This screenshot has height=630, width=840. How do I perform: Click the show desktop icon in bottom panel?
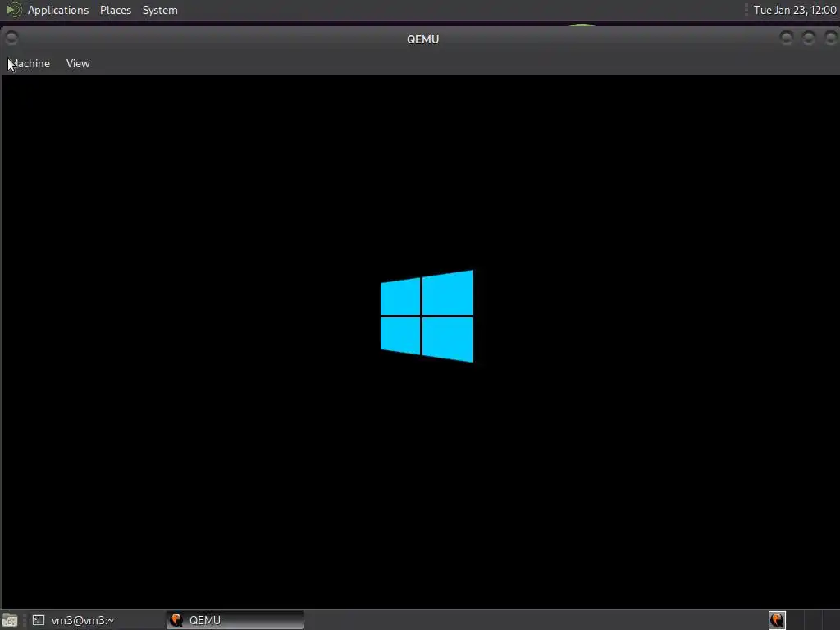pos(10,620)
